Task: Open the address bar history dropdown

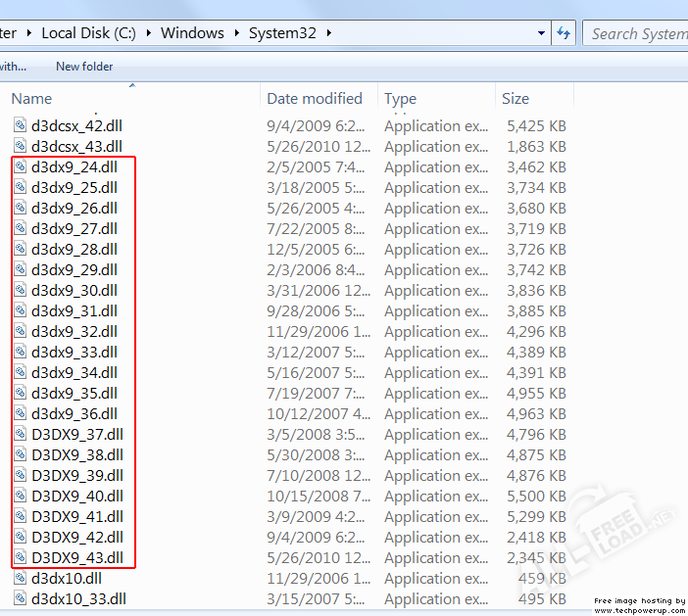Action: [x=541, y=33]
